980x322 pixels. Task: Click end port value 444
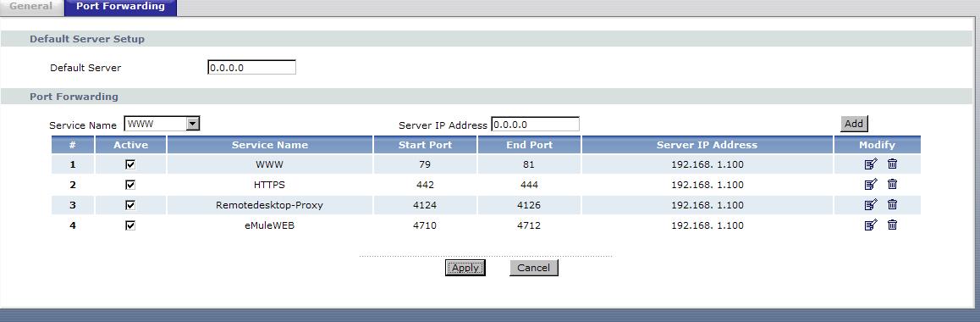point(530,185)
